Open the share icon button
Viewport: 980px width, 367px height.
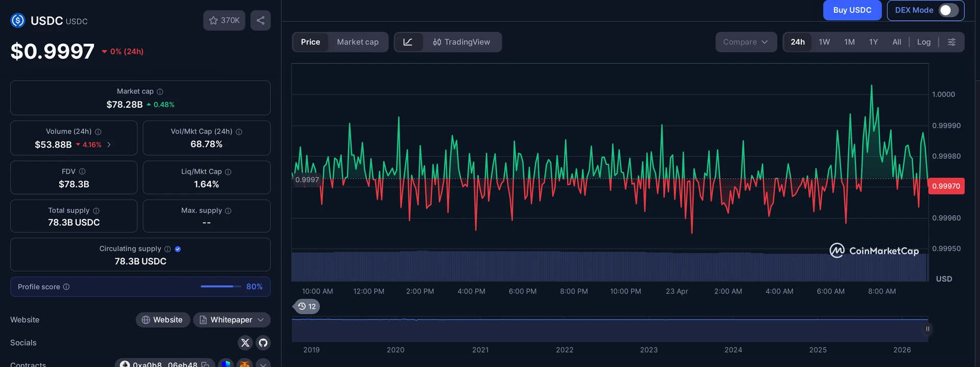[x=260, y=20]
